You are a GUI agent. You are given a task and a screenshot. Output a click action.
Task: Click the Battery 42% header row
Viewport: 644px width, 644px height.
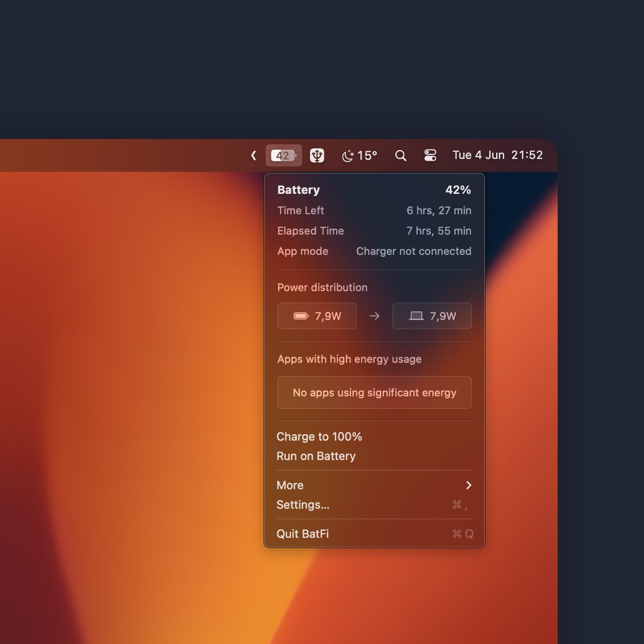click(374, 190)
